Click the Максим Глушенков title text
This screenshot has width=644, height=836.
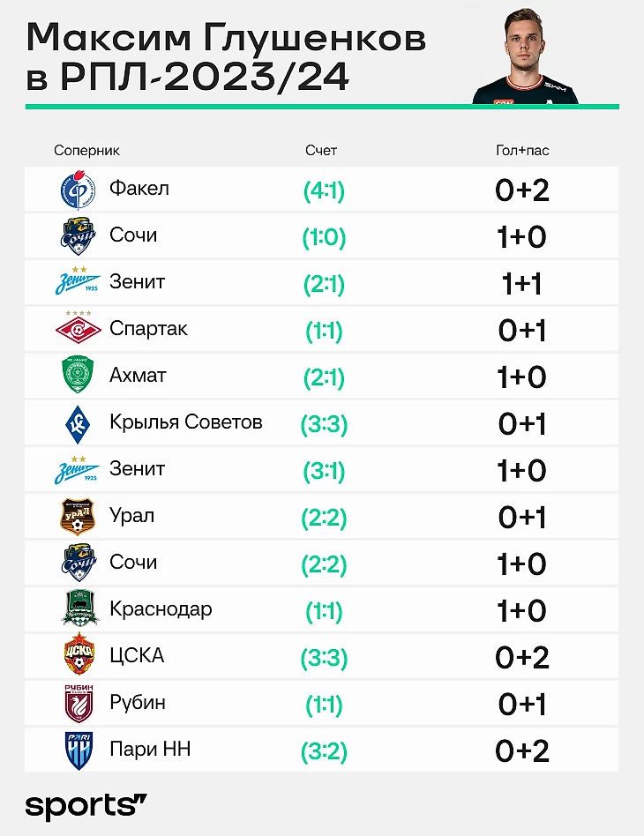pos(227,38)
